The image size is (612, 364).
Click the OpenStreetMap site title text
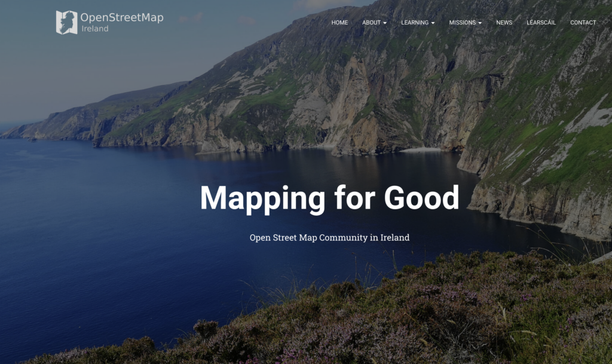122,17
